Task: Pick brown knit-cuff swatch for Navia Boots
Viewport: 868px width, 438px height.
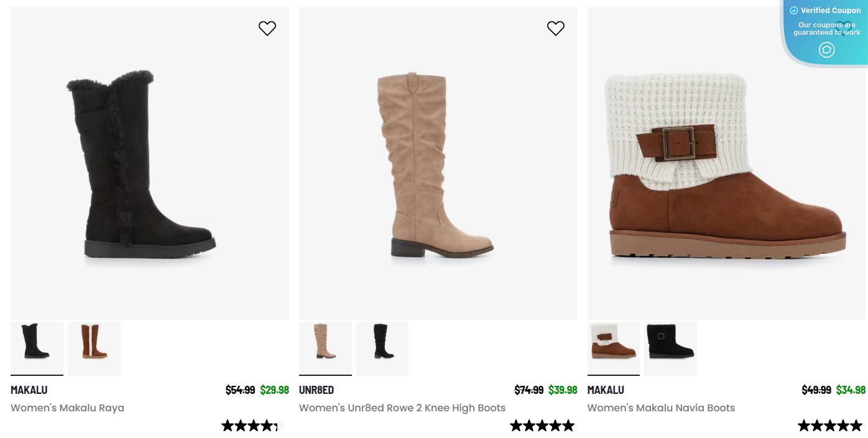Action: coord(613,348)
